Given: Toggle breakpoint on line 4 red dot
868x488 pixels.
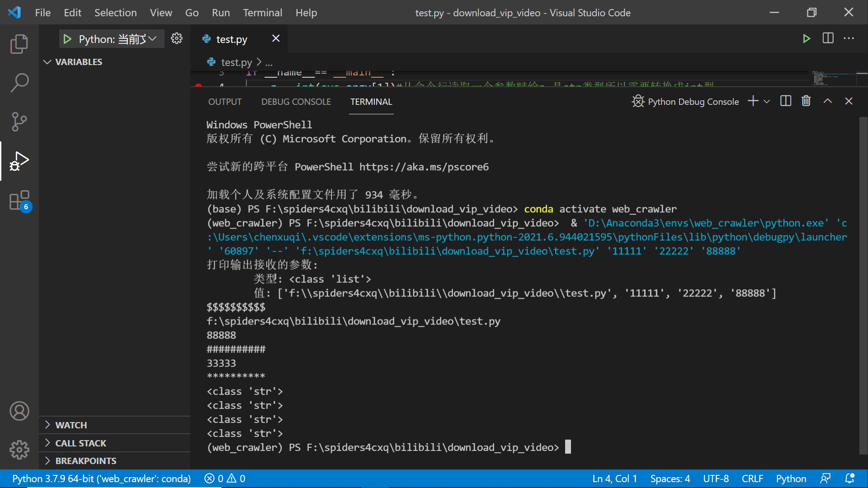Looking at the screenshot, I should point(198,85).
